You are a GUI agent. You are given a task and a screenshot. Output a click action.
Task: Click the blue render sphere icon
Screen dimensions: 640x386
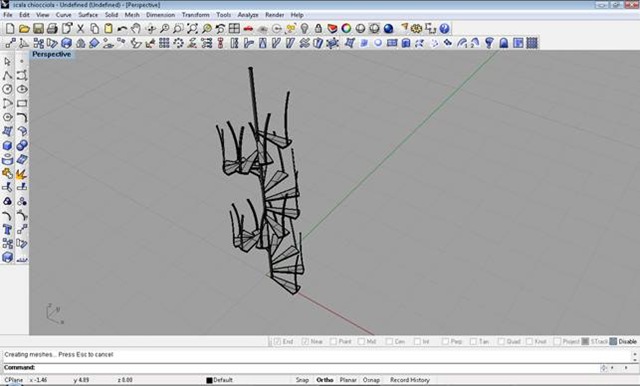[389, 29]
